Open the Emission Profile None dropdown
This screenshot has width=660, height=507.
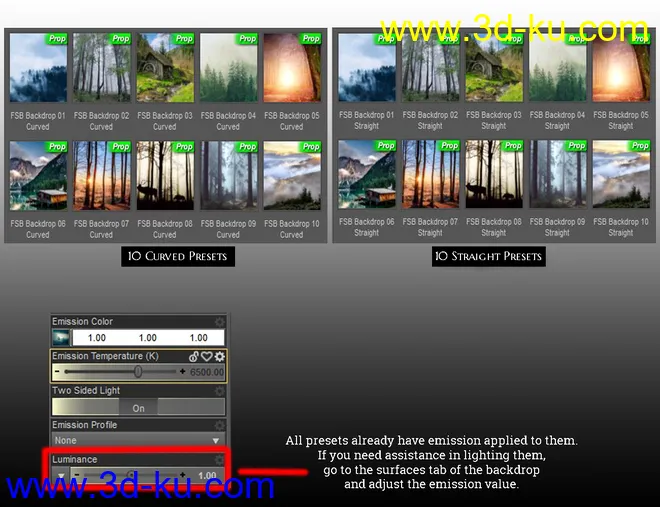[x=138, y=441]
